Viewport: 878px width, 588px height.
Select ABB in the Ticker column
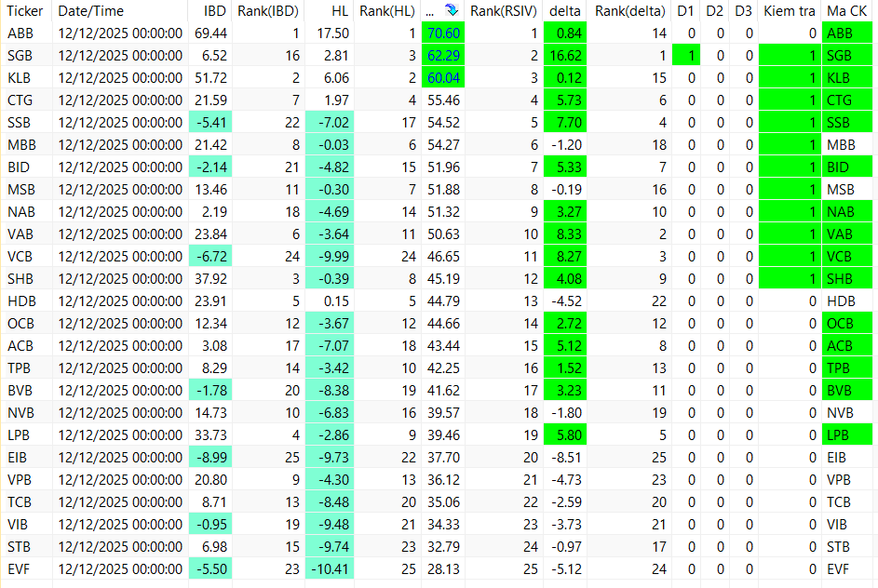(20, 33)
